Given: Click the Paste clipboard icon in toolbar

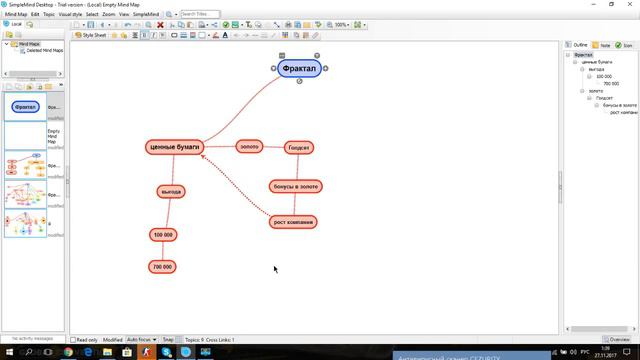Looking at the screenshot, I should click(190, 25).
